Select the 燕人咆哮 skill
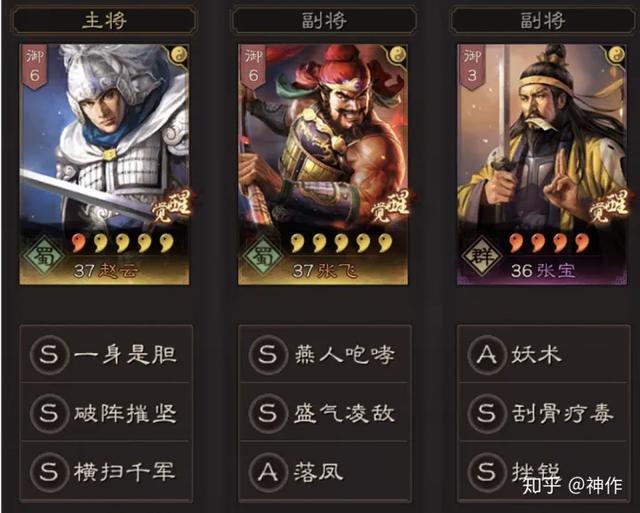 pos(325,354)
